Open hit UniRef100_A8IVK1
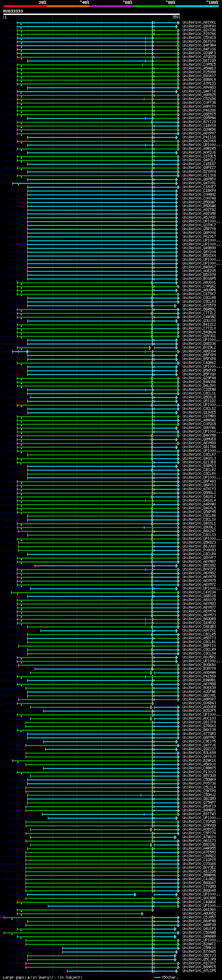Screen dimensions: 222x980 tap(199, 23)
